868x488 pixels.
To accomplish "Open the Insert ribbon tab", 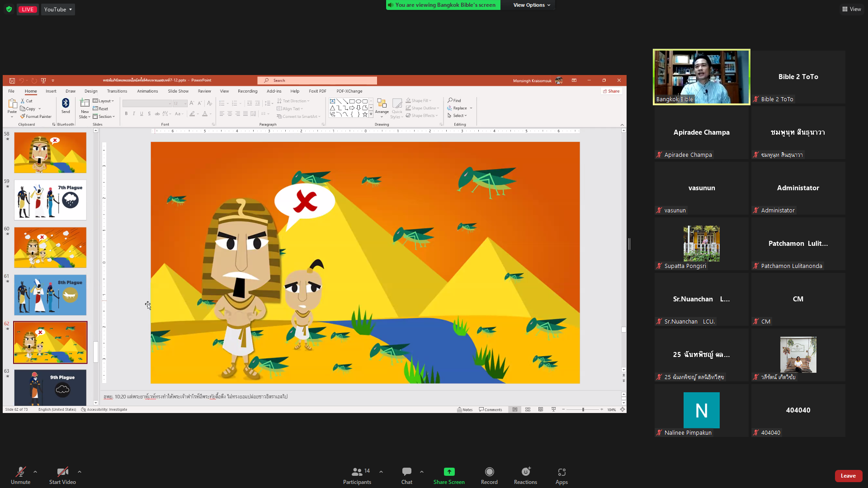I will pos(51,91).
